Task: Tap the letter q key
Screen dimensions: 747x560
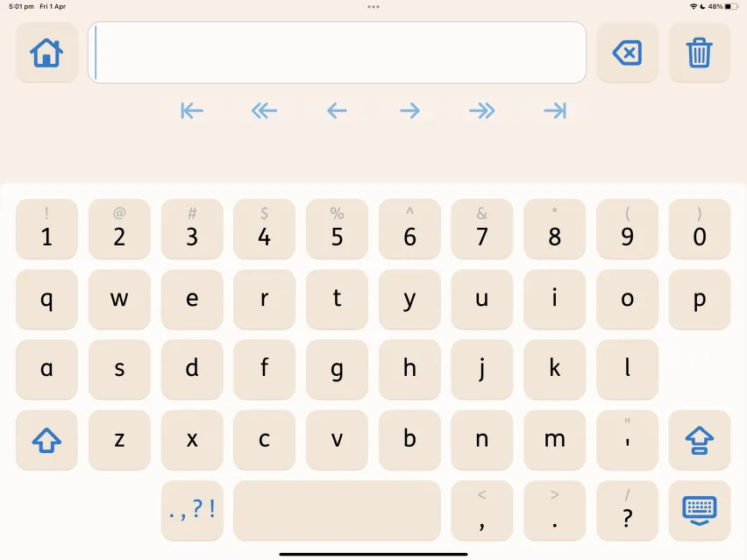Action: pyautogui.click(x=46, y=300)
